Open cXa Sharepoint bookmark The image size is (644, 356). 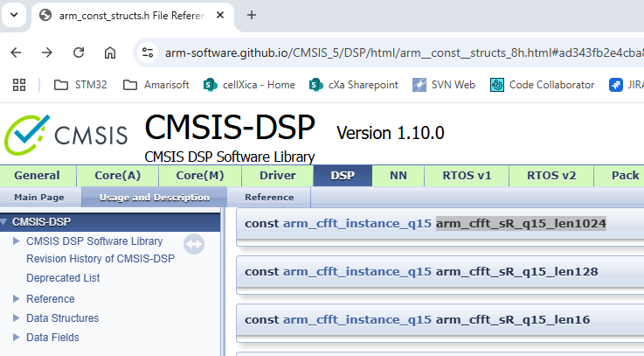[x=354, y=85]
